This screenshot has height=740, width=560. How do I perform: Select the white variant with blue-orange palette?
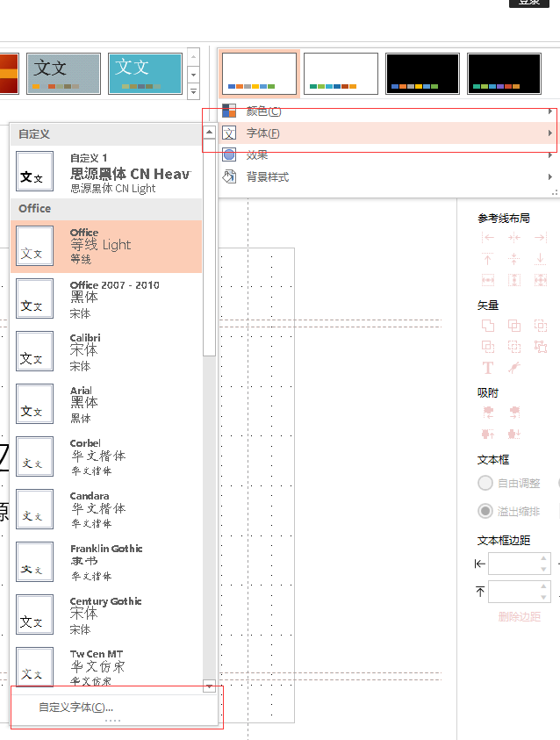click(259, 74)
